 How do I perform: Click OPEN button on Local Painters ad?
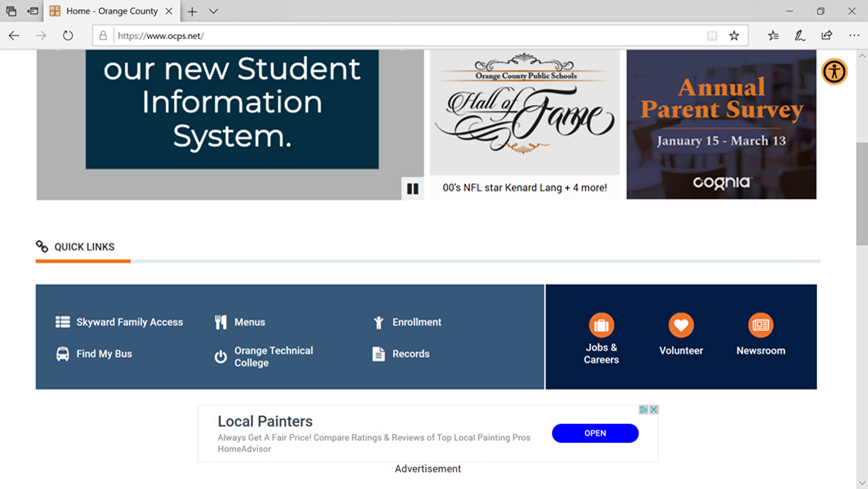click(595, 433)
